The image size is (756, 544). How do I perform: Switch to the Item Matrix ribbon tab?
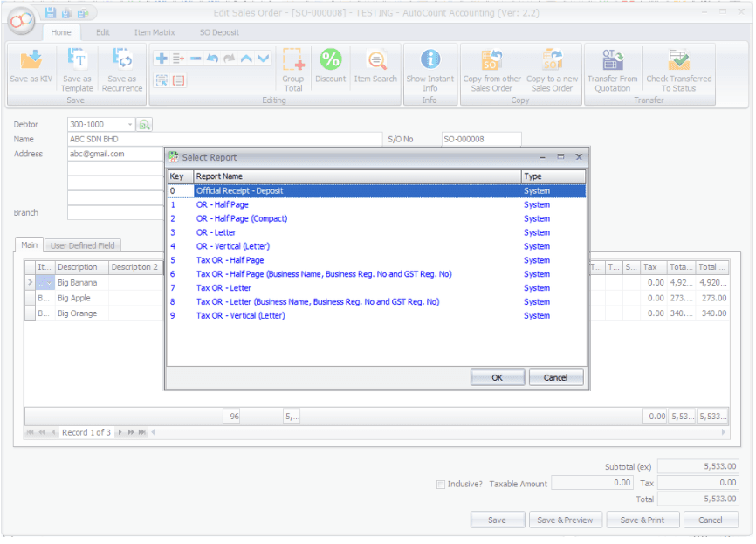[155, 32]
